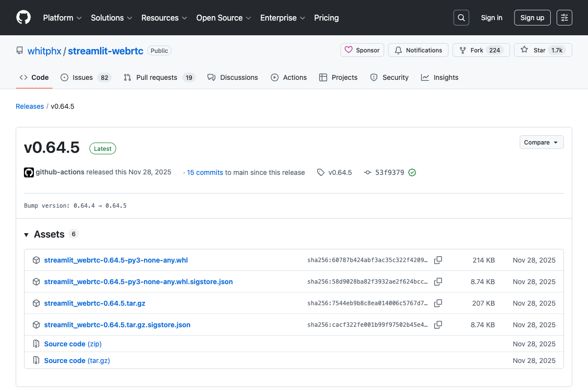
Task: Open the 15 commits link
Action: coord(205,172)
